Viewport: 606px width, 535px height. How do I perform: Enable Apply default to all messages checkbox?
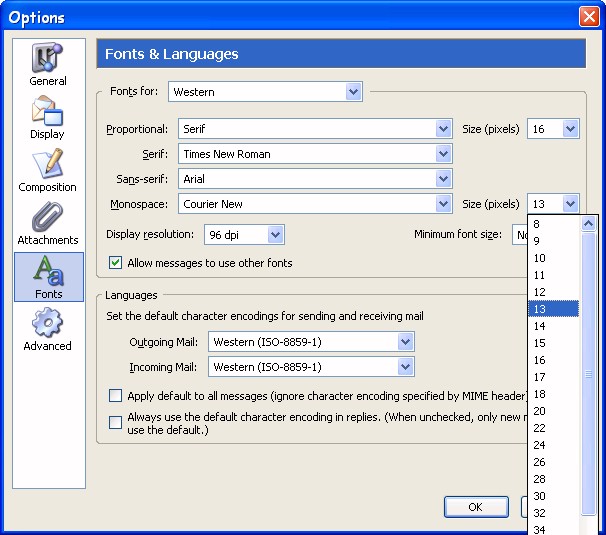116,396
